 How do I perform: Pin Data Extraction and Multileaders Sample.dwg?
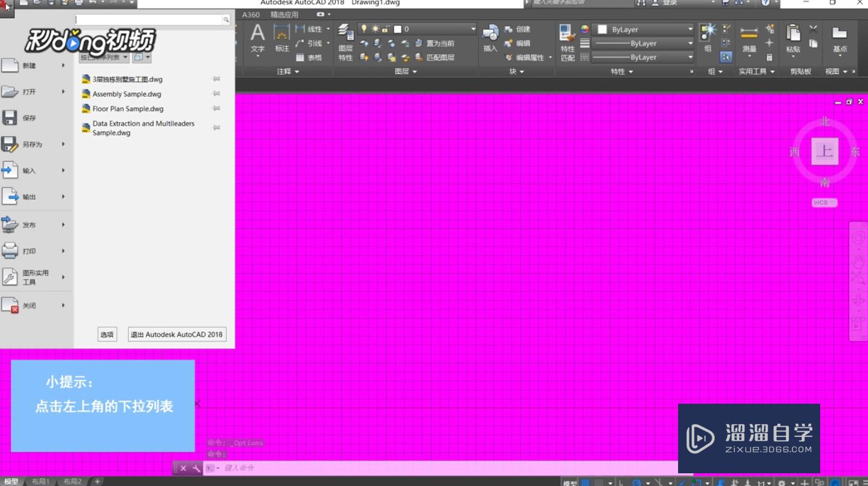[x=216, y=128]
